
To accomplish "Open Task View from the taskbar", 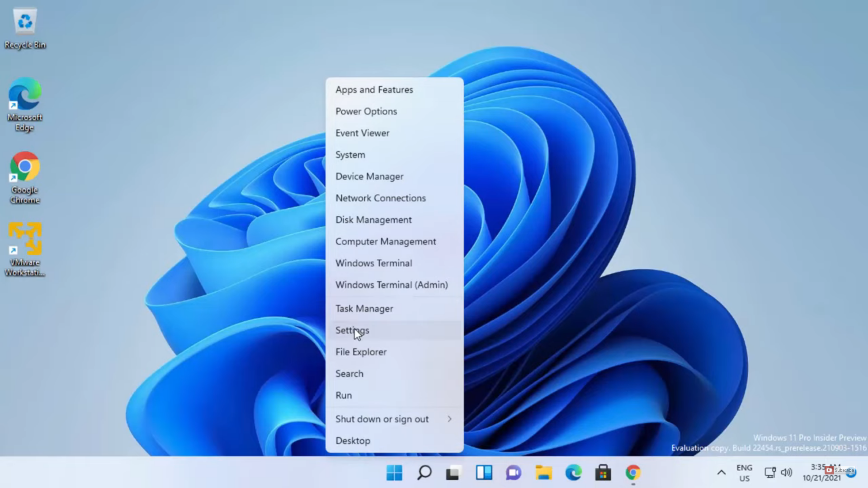I will pos(453,473).
